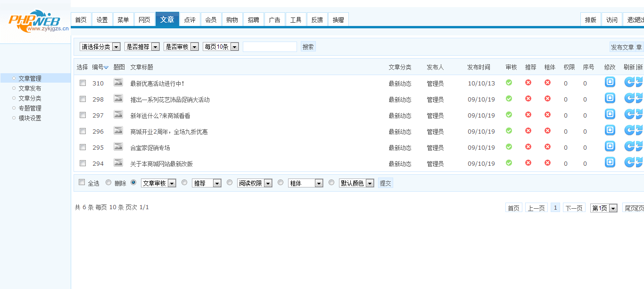Toggle red 推荐 cross for article 296

(528, 131)
